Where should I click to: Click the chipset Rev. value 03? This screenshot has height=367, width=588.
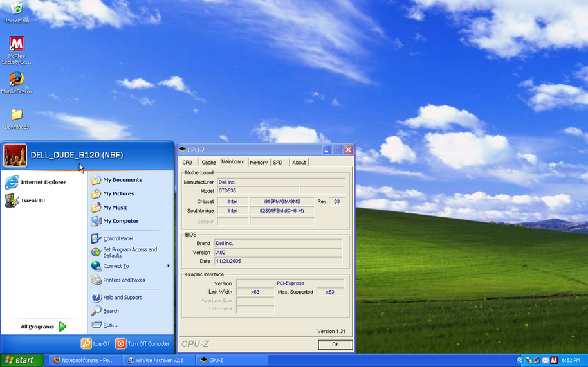[336, 201]
